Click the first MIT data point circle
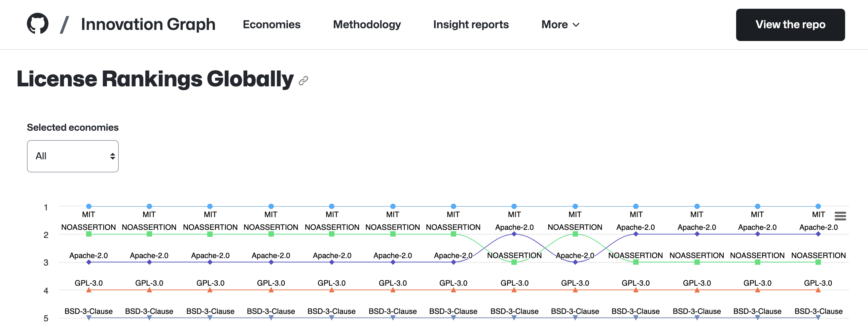This screenshot has width=868, height=330. point(88,206)
